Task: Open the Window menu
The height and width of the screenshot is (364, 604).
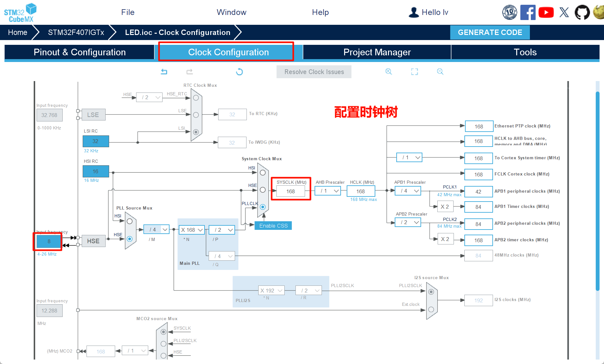Action: click(231, 12)
